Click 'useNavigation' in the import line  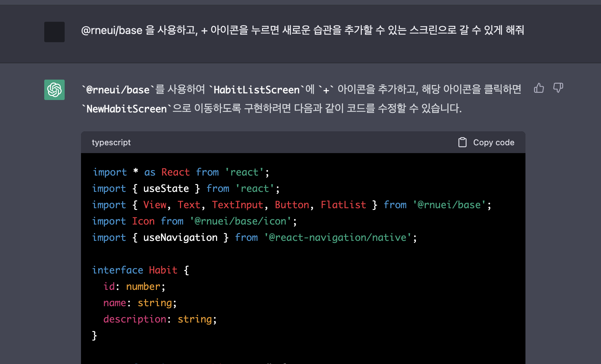[180, 237]
